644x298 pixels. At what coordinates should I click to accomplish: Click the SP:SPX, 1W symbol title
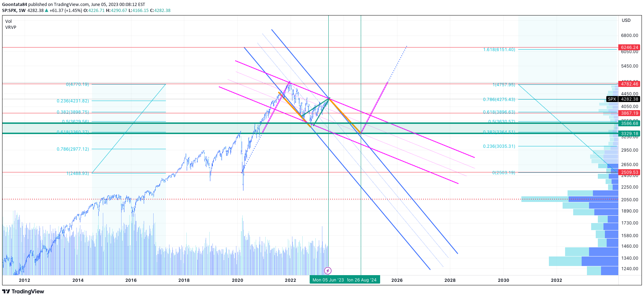(x=14, y=11)
